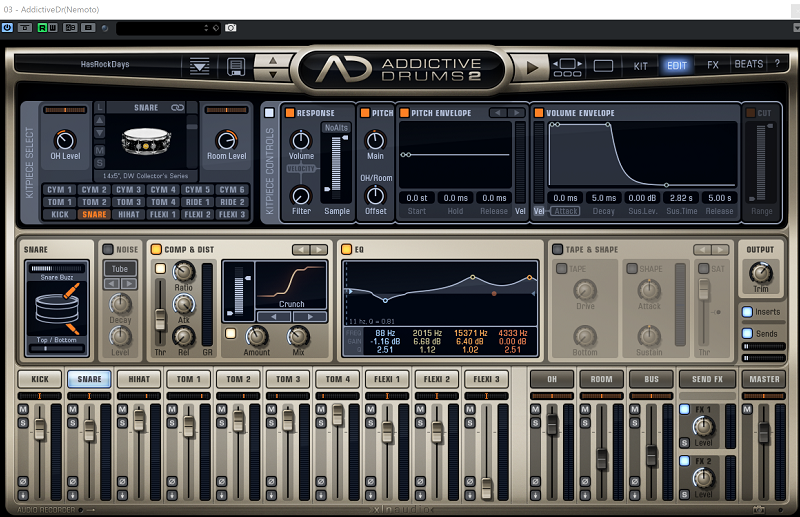Screen dimensions: 800x517
Task: Click the Volume knob in Response
Action: click(x=301, y=140)
